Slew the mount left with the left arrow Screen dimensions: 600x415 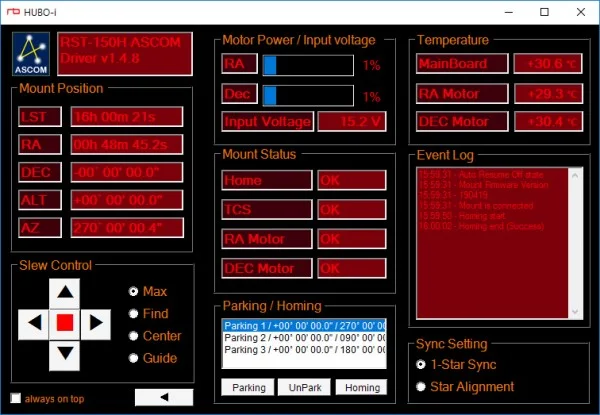[x=33, y=324]
